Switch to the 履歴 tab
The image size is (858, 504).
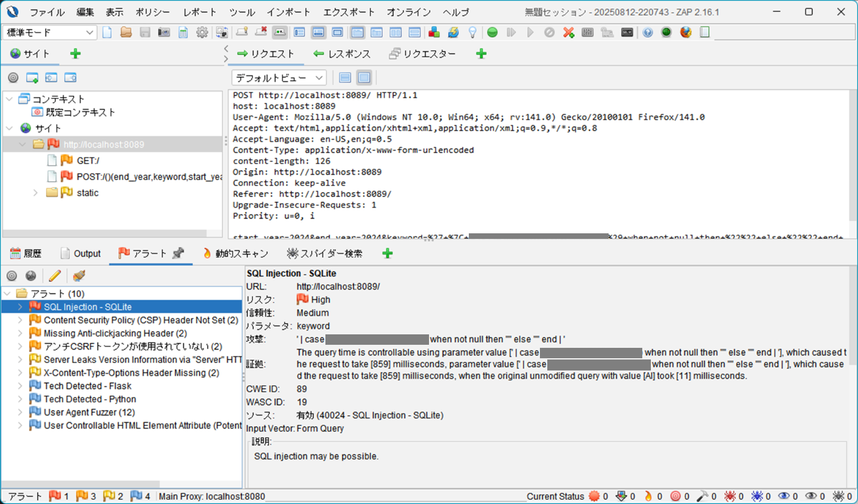(x=26, y=253)
